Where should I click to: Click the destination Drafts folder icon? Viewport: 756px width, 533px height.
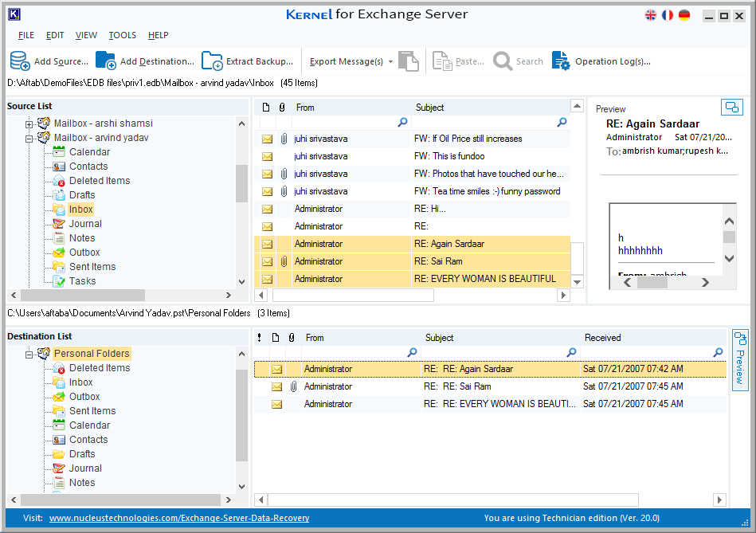click(59, 454)
